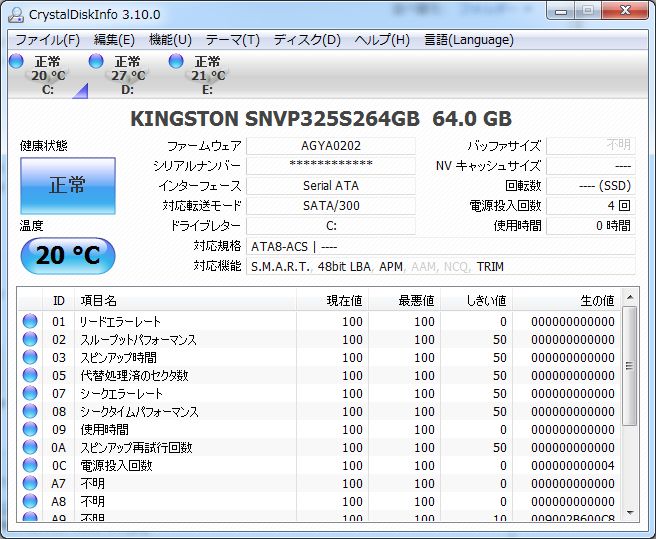Click the 生の値 column header

pyautogui.click(x=567, y=300)
